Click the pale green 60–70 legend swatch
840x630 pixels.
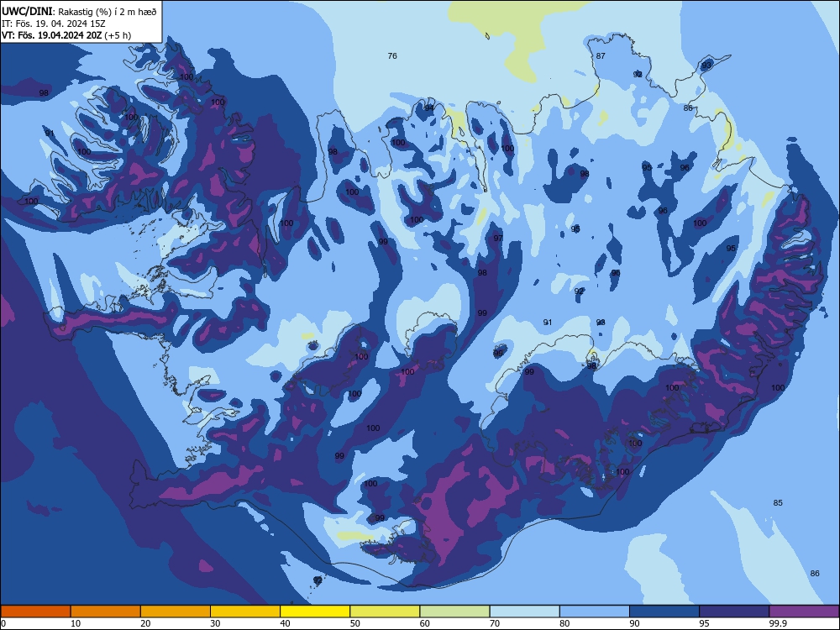point(454,612)
